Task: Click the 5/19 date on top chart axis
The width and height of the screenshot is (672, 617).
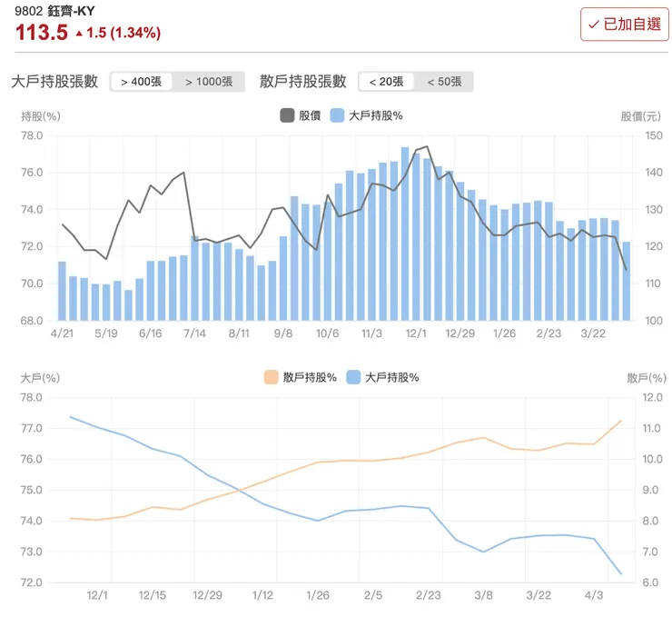Action: [106, 333]
